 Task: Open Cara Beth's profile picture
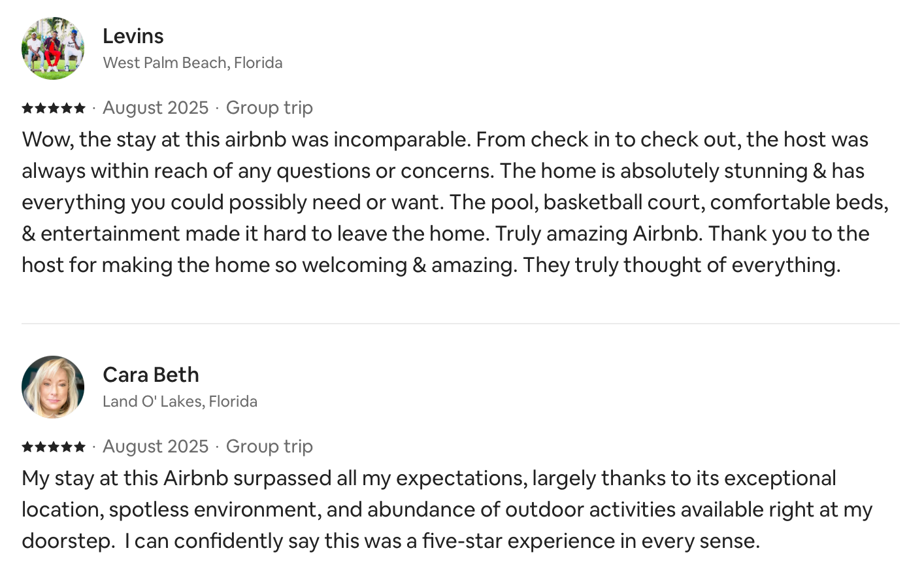(x=53, y=387)
